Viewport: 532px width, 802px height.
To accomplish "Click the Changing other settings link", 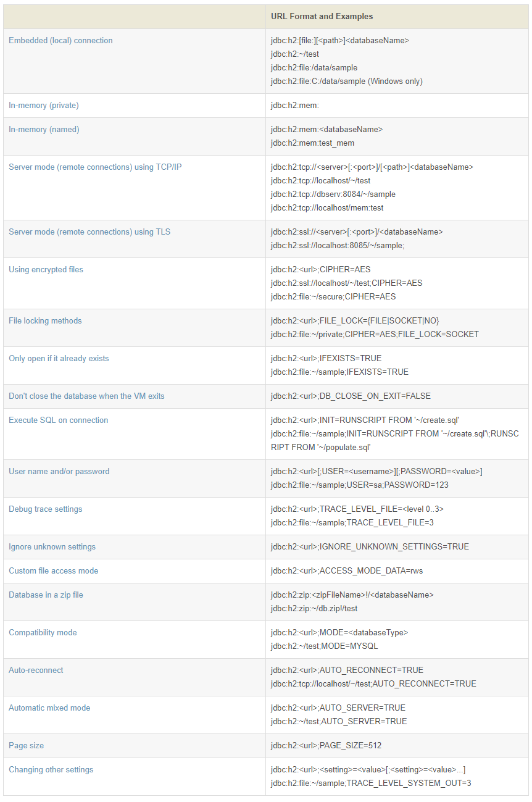I will click(x=51, y=770).
